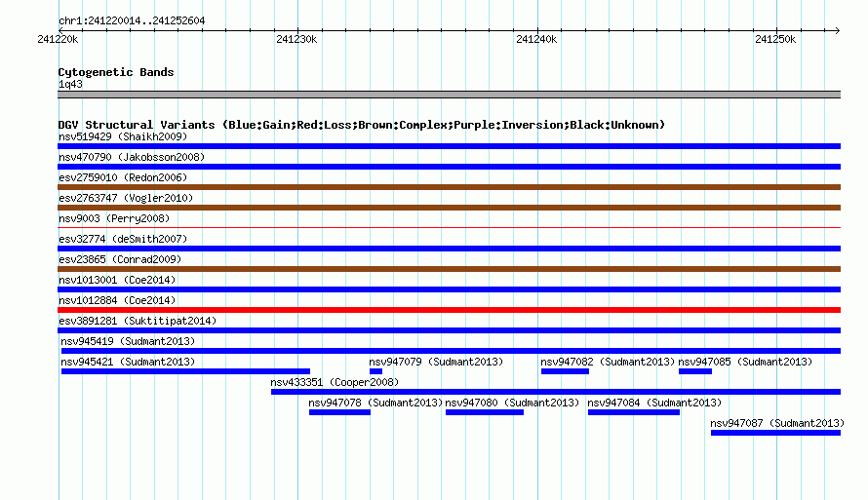Select the nsv470790 (Jakobsson2008) variant bar
The image size is (868, 500).
click(x=449, y=167)
